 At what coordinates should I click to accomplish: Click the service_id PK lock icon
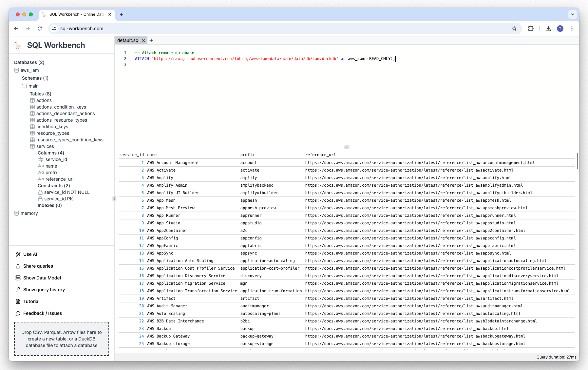pyautogui.click(x=40, y=199)
